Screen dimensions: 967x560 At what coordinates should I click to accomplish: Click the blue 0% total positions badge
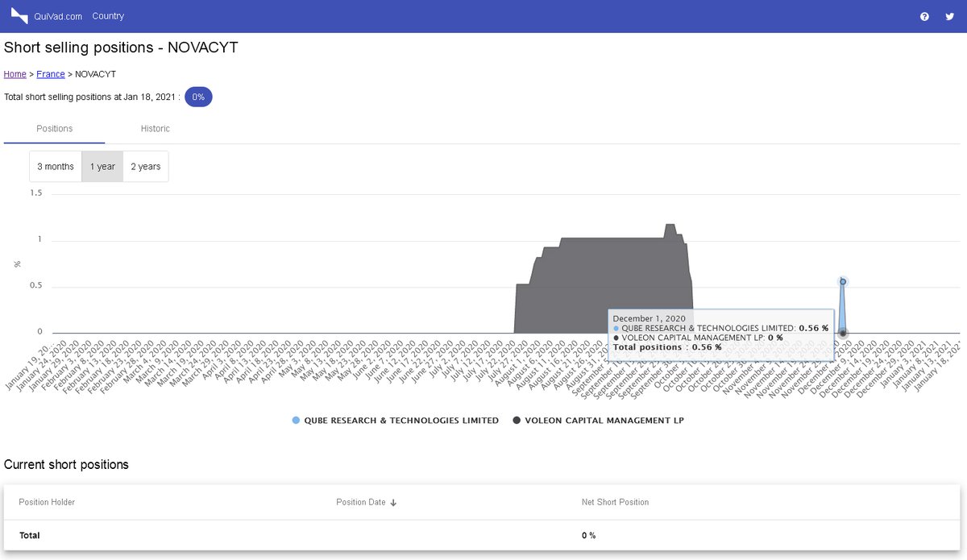(198, 96)
